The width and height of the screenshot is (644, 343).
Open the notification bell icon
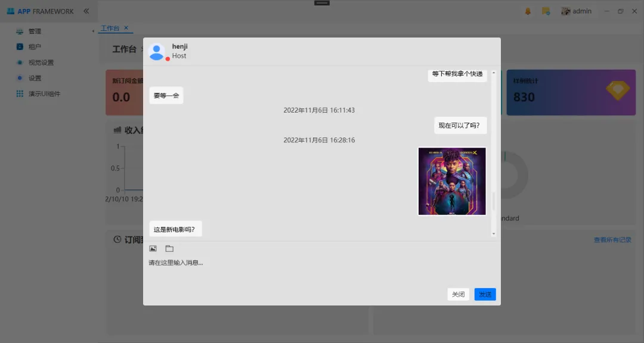point(527,11)
